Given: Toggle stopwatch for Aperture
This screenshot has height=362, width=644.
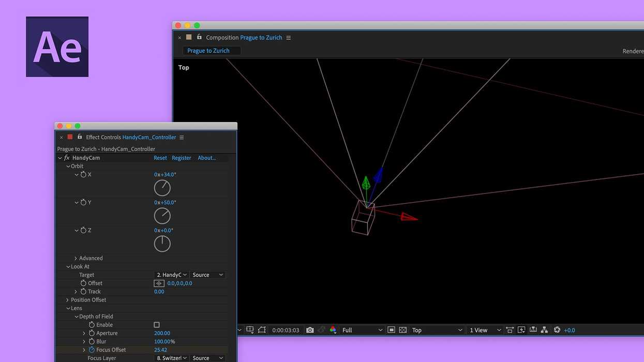Looking at the screenshot, I should (x=92, y=333).
